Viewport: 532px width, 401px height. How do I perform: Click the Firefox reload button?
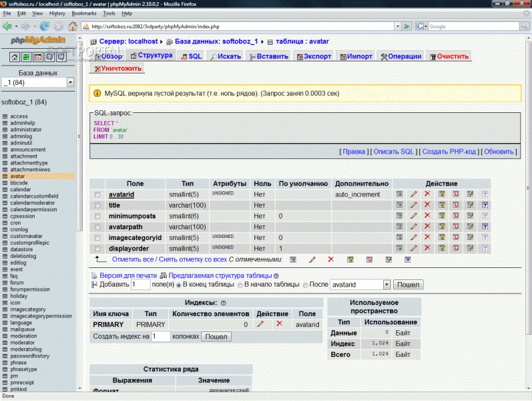point(44,27)
